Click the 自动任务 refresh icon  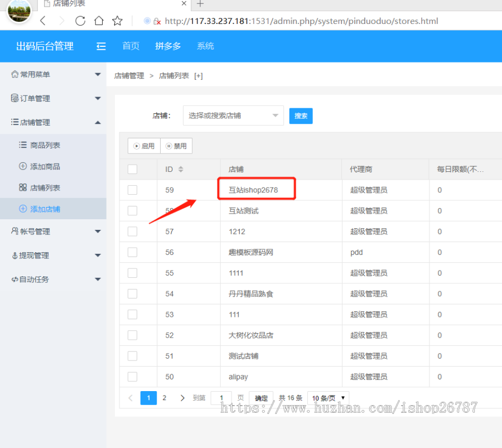(14, 279)
